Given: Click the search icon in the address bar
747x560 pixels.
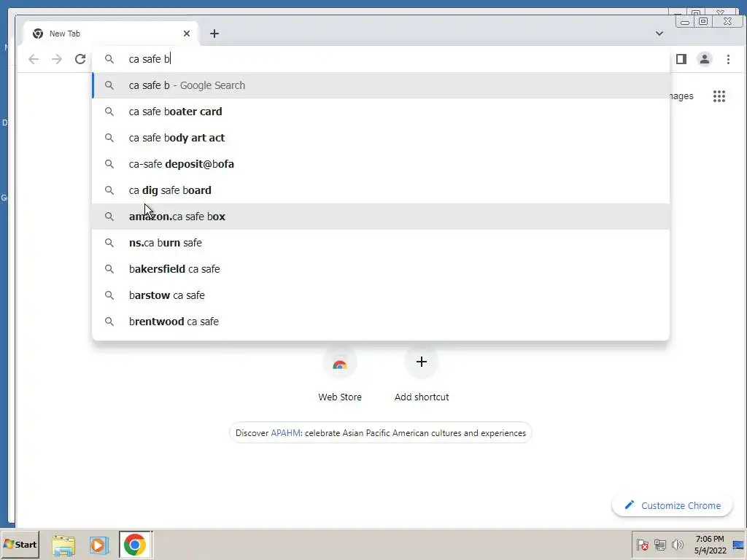Looking at the screenshot, I should (x=109, y=59).
